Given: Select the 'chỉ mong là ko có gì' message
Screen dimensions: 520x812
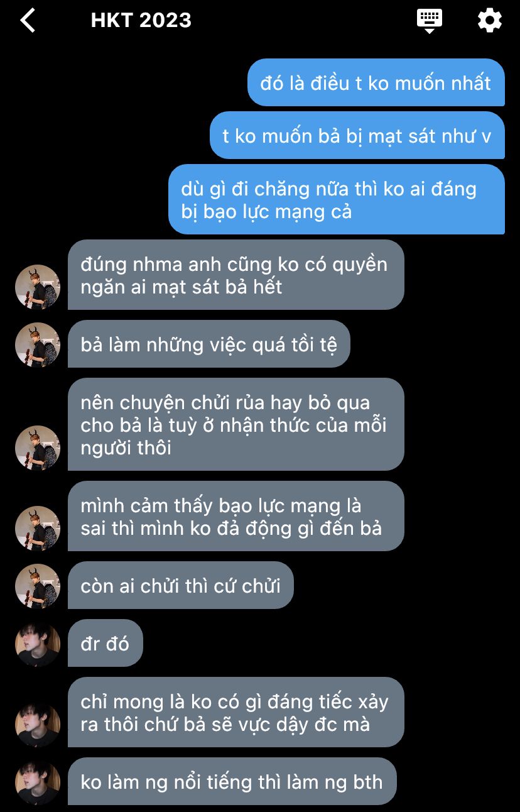Looking at the screenshot, I should click(x=236, y=712).
